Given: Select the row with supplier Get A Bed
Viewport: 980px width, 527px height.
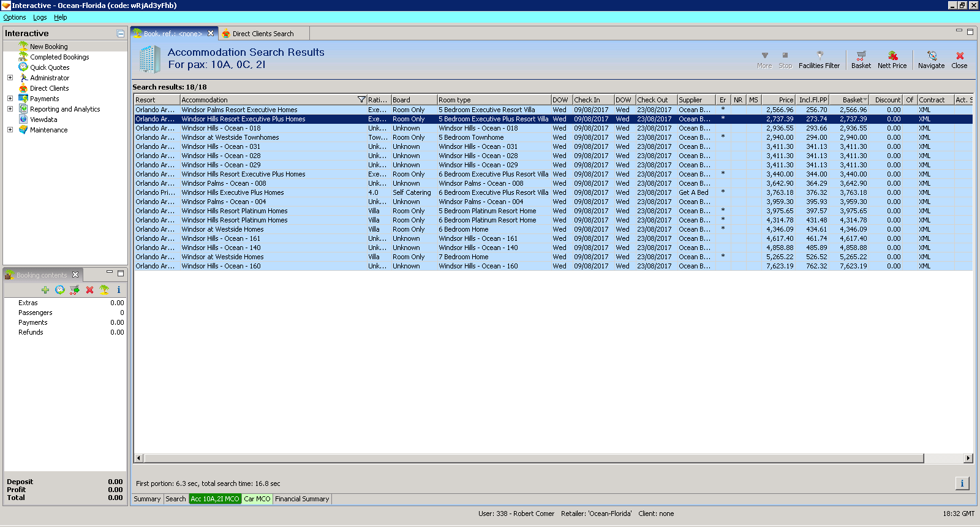Looking at the screenshot, I should pos(554,193).
